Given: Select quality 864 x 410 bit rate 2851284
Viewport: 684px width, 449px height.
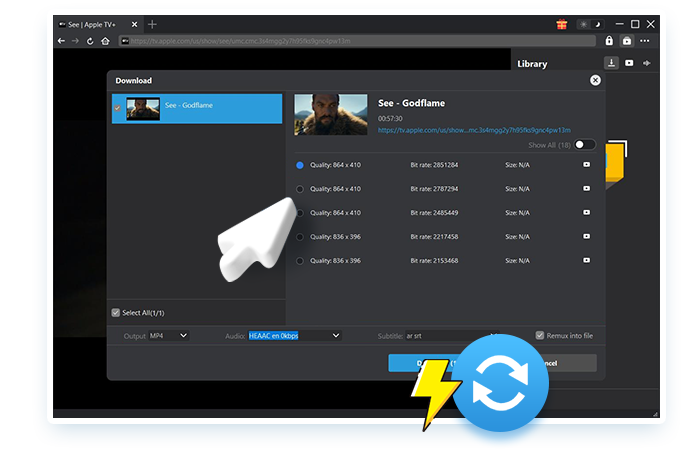Looking at the screenshot, I should pyautogui.click(x=300, y=165).
